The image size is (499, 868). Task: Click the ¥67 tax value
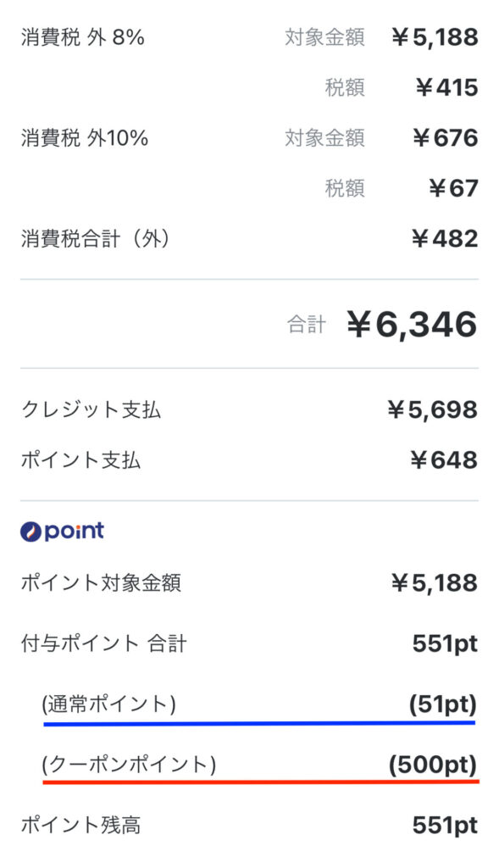tap(453, 188)
